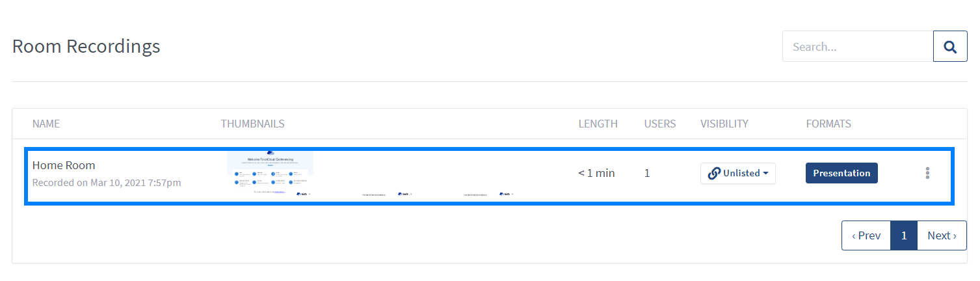The image size is (980, 281).
Task: Click the LENGTH column header
Action: tap(598, 124)
